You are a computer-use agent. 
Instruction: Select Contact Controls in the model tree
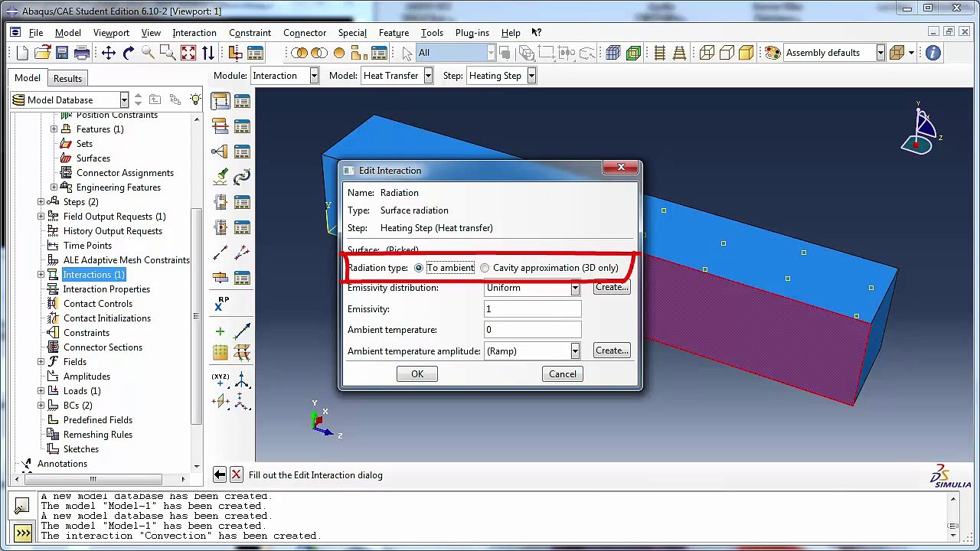click(x=98, y=304)
